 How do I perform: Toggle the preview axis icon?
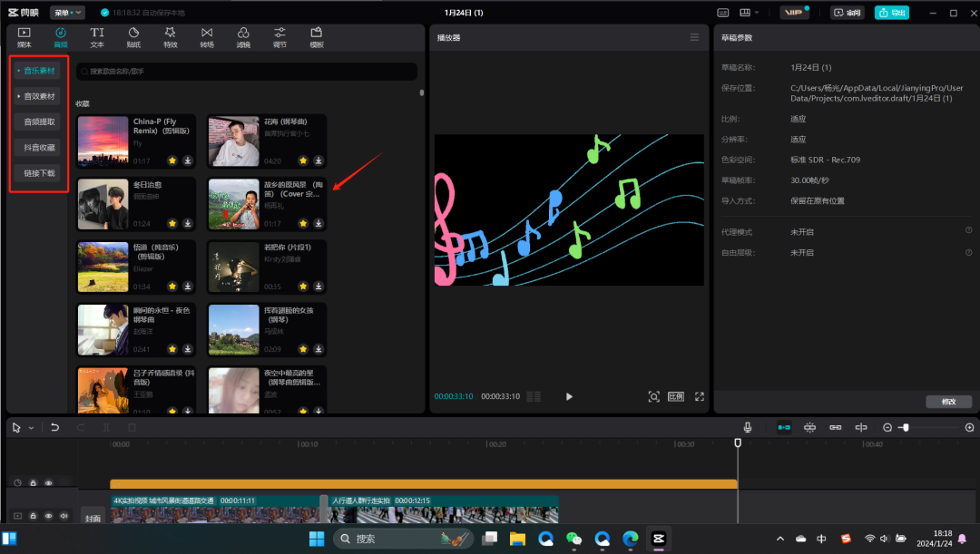(861, 427)
